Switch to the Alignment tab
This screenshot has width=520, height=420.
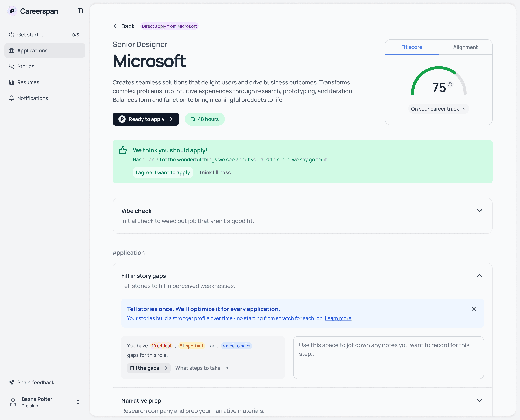465,47
